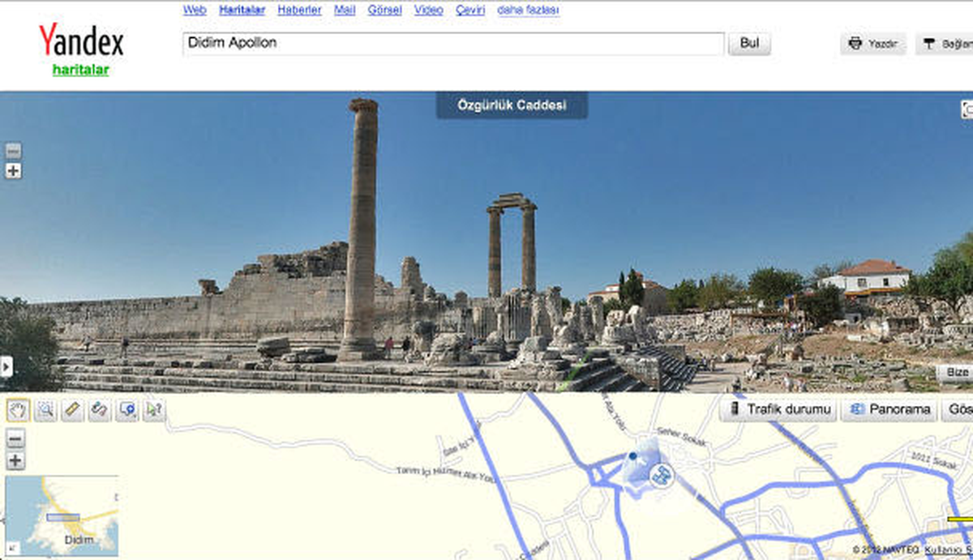The width and height of the screenshot is (973, 560).
Task: Select the hand pan tool
Action: tap(19, 411)
